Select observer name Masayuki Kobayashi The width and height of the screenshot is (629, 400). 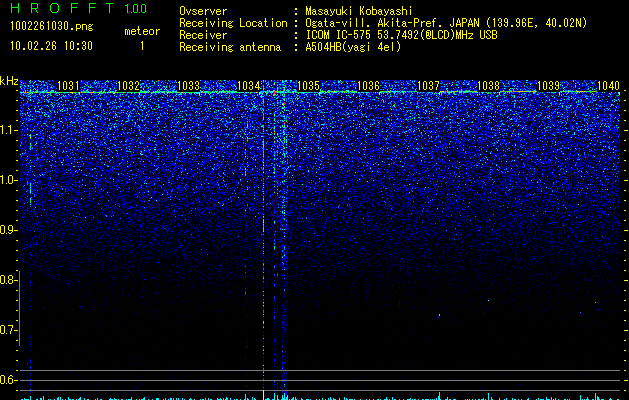coord(359,11)
